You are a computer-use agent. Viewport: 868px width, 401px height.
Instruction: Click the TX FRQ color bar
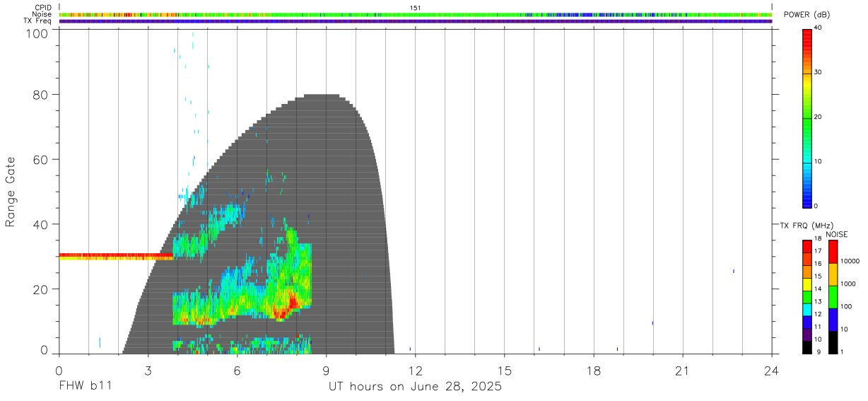pyautogui.click(x=807, y=296)
